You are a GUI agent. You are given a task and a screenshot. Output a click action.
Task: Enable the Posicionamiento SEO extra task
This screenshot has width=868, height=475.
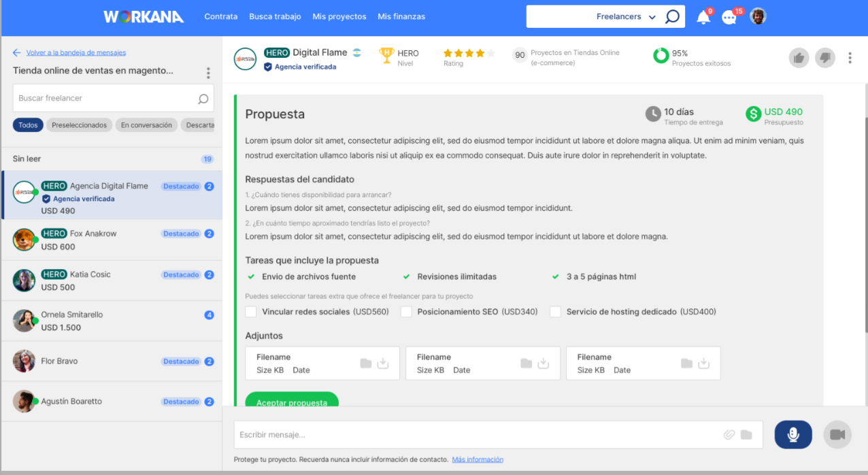406,312
